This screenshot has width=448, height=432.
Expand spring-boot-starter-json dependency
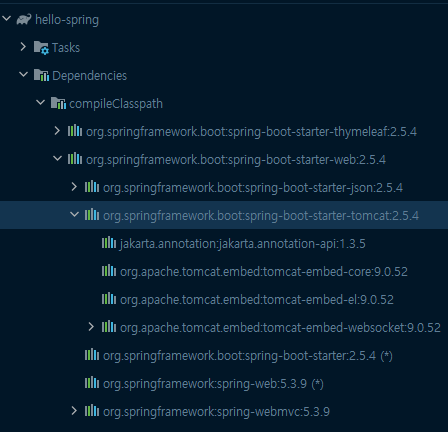click(74, 187)
